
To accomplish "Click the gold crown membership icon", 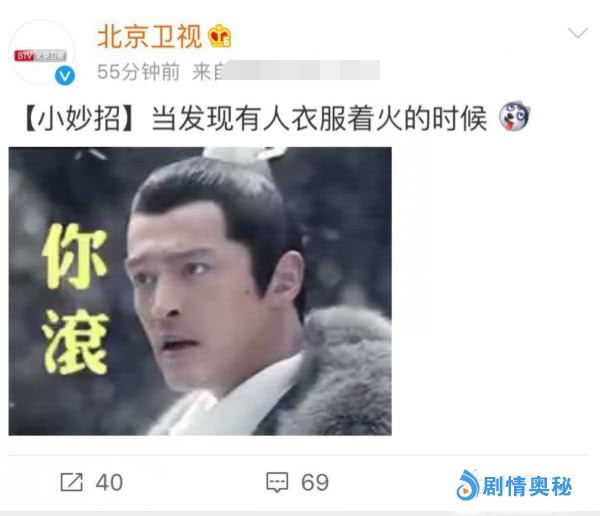I will tap(219, 36).
